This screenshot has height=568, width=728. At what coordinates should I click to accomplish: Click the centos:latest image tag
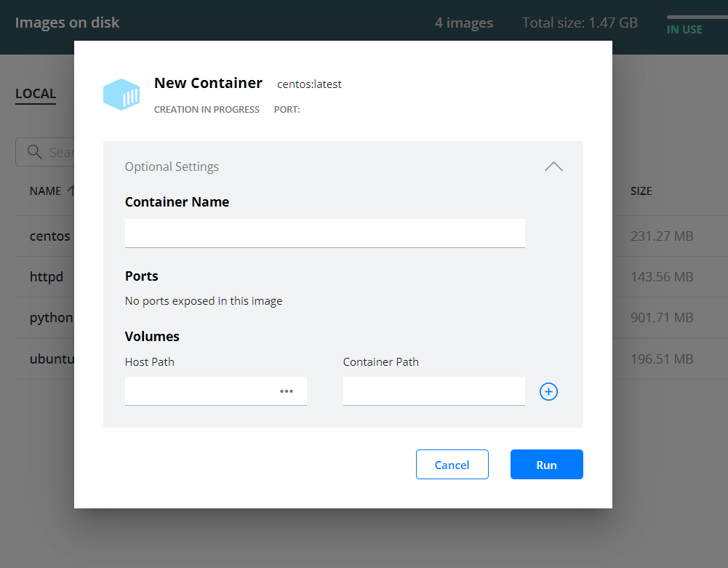[x=309, y=84]
